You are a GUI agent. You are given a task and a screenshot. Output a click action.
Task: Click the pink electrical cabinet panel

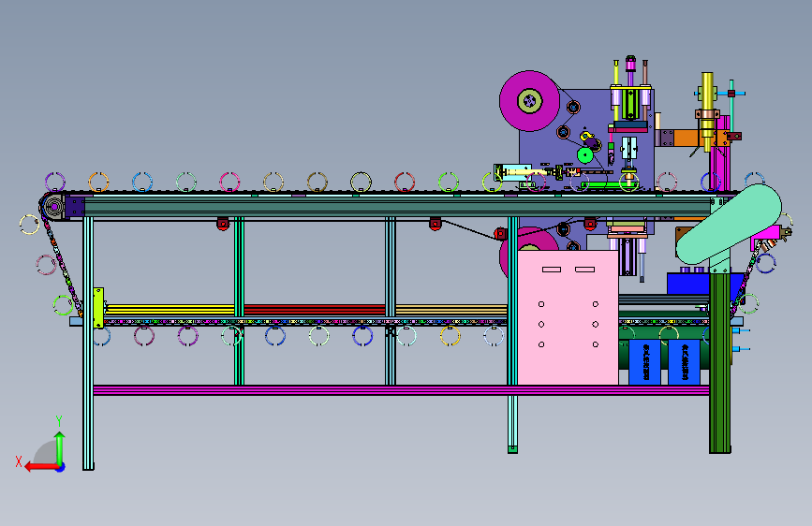pos(568,317)
